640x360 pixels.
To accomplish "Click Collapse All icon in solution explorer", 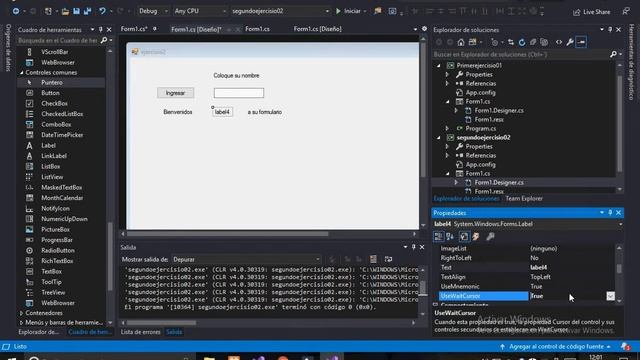I will pyautogui.click(x=533, y=42).
